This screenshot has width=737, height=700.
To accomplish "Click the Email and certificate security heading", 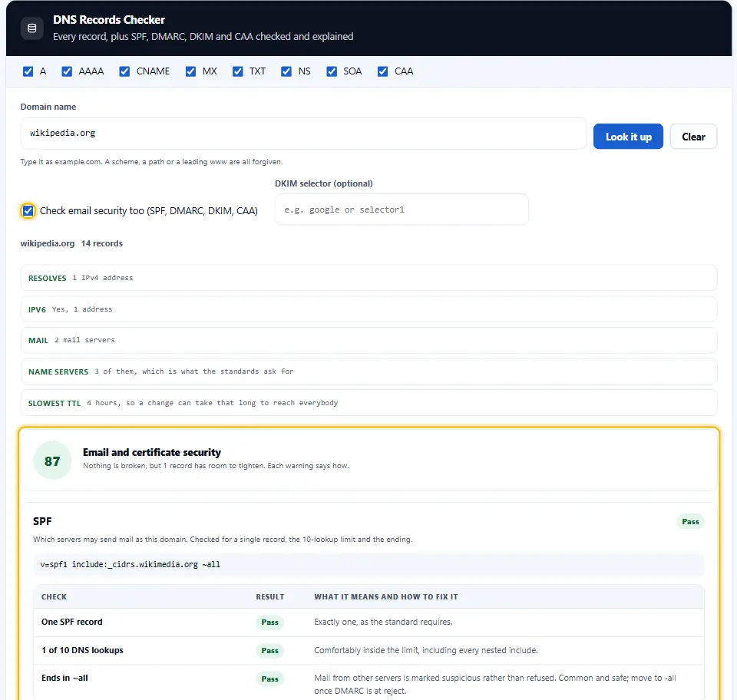I will (x=152, y=452).
